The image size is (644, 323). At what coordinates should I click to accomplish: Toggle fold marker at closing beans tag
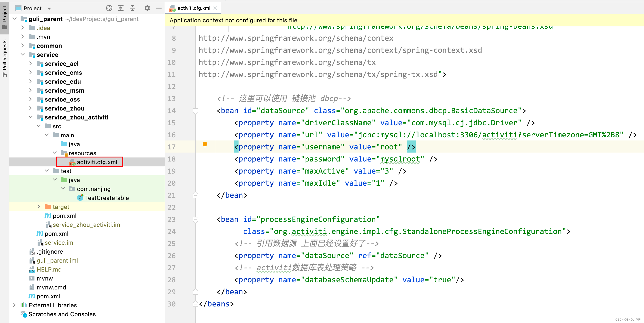tap(196, 304)
